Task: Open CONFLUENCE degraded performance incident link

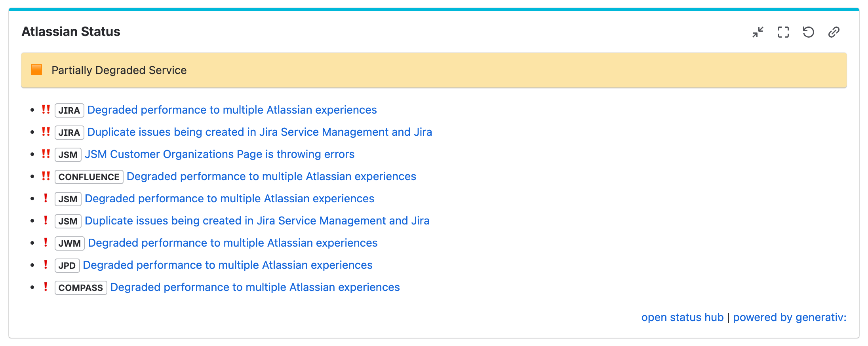Action: pos(271,177)
